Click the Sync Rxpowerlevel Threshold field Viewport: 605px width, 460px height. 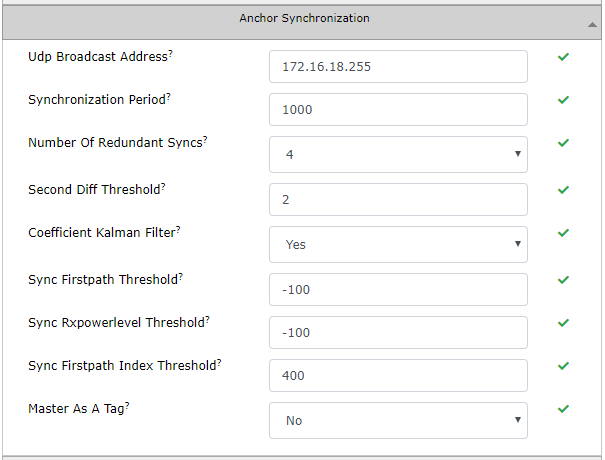tap(398, 332)
